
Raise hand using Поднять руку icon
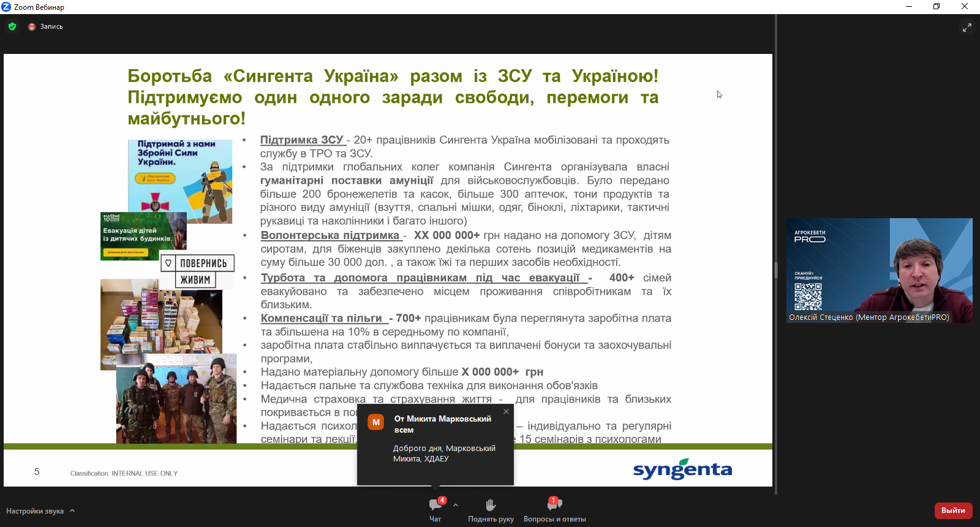tap(491, 505)
